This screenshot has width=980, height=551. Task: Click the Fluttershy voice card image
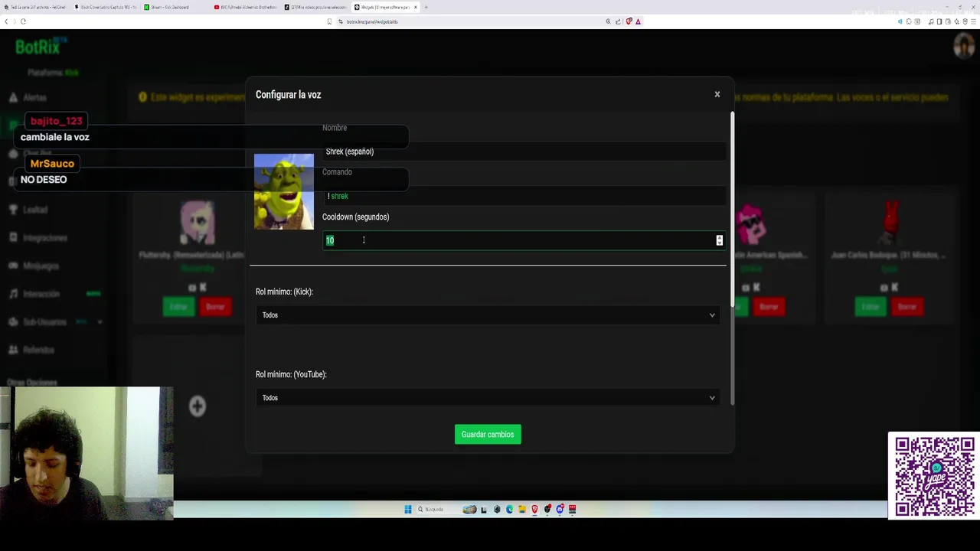198,222
